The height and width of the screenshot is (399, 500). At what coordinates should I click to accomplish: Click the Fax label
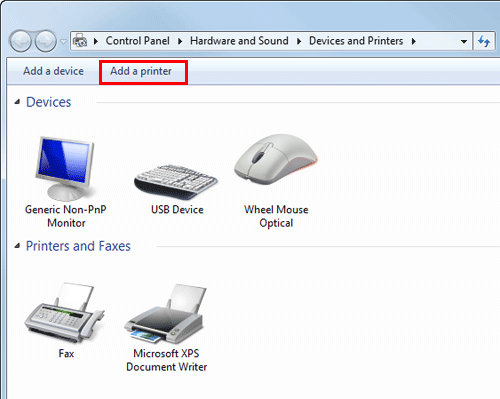tap(66, 353)
